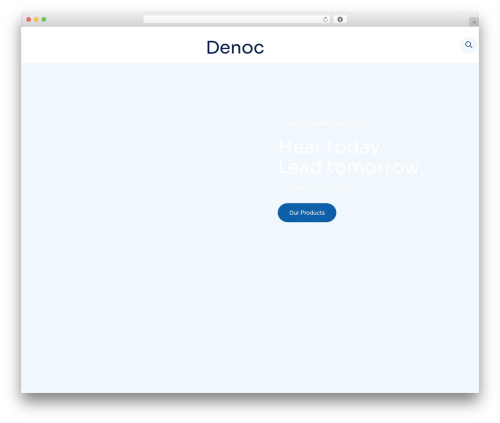
Task: Maximize the window with the green button
Action: click(x=44, y=20)
